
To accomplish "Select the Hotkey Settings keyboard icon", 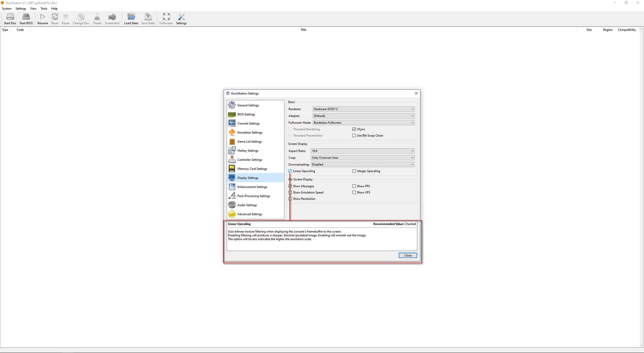I will 232,150.
